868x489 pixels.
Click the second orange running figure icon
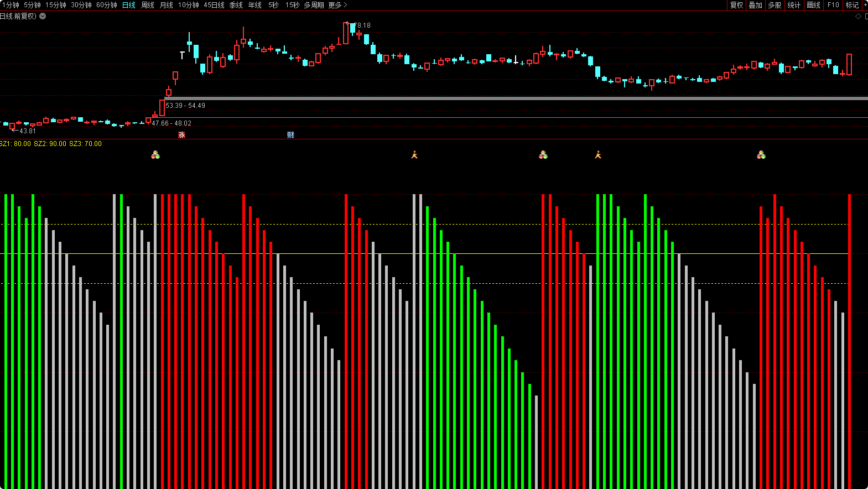598,155
